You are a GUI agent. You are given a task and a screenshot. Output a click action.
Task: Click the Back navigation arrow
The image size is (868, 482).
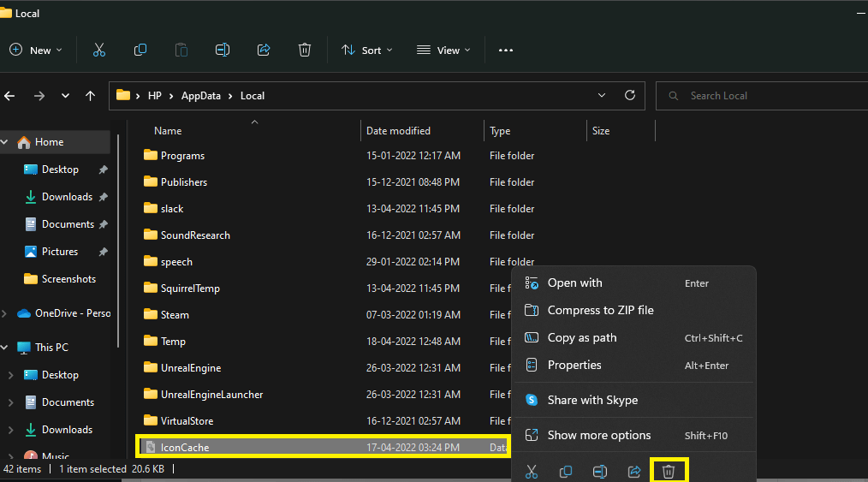[9, 96]
